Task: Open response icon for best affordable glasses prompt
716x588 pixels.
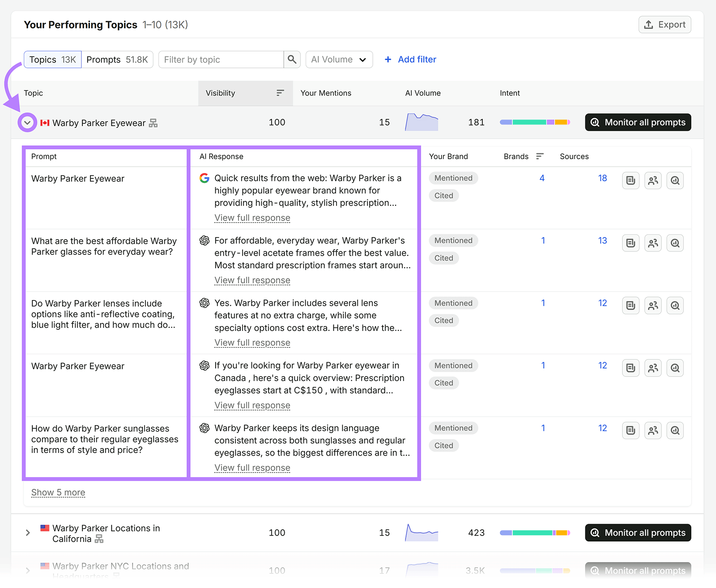Action: 631,243
